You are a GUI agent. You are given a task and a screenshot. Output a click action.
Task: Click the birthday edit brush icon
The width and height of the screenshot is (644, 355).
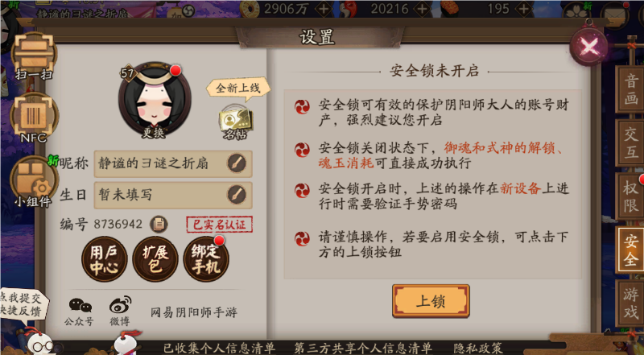(x=237, y=195)
